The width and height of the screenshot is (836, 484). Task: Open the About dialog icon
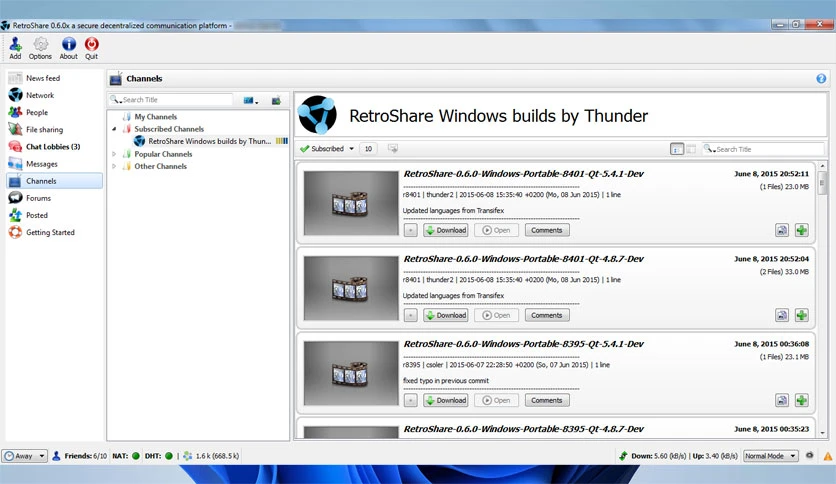tap(68, 48)
